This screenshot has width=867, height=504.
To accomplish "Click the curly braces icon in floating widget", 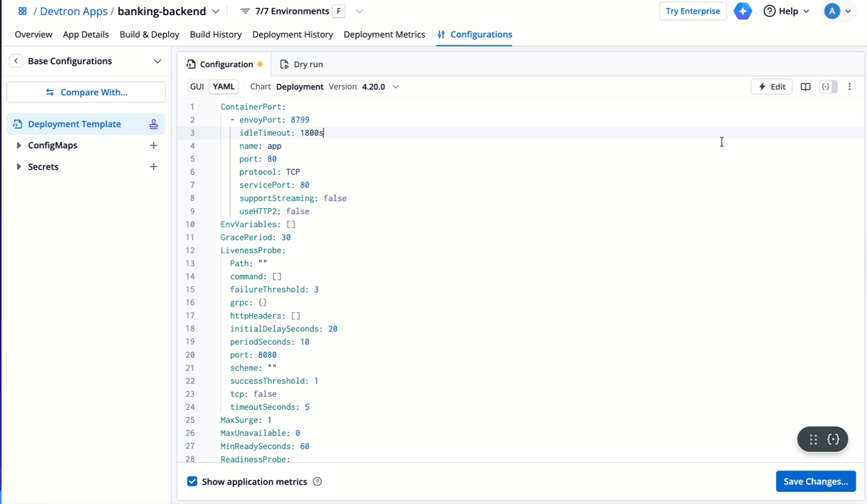I will click(833, 439).
